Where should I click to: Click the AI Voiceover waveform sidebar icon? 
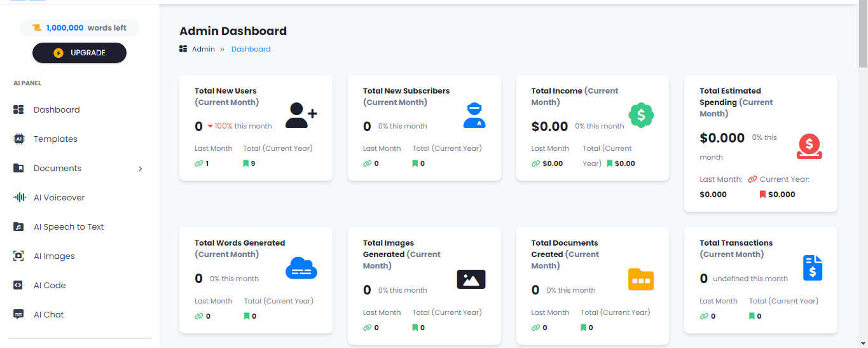[x=19, y=198]
